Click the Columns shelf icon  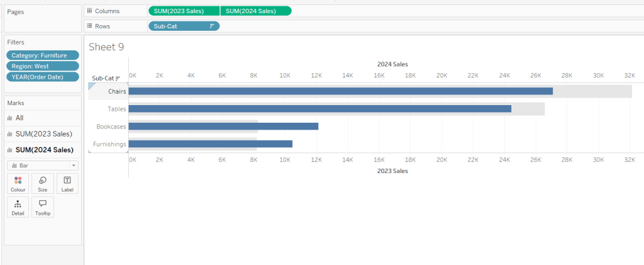click(x=89, y=11)
